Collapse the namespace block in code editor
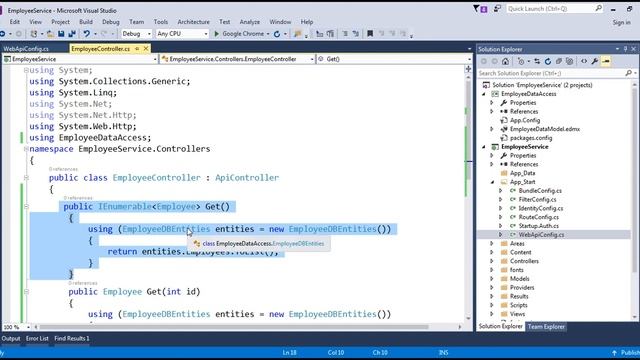The image size is (640, 360). tap(26, 149)
